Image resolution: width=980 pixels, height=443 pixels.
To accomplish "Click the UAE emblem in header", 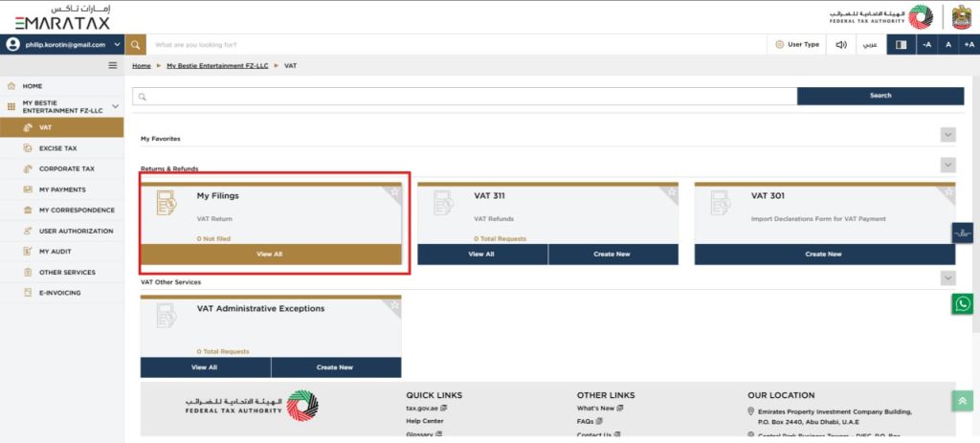I will (961, 17).
